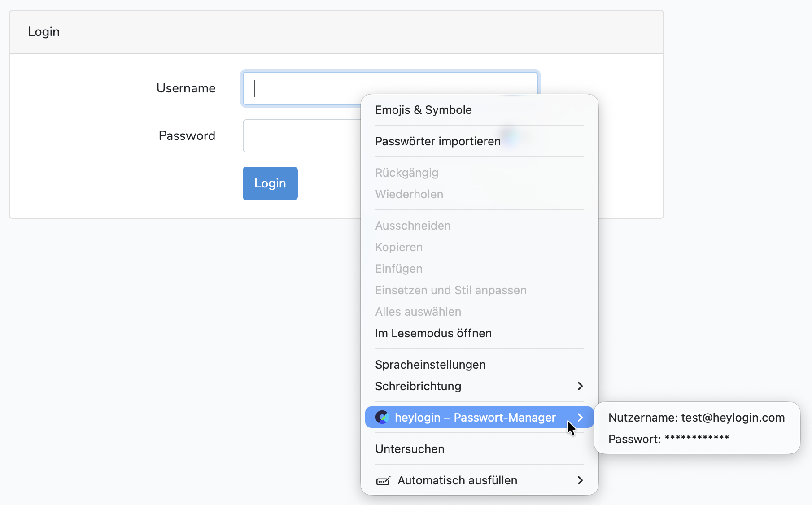Select the Passwort entry in heylogin submenu
812x505 pixels.
coord(668,439)
